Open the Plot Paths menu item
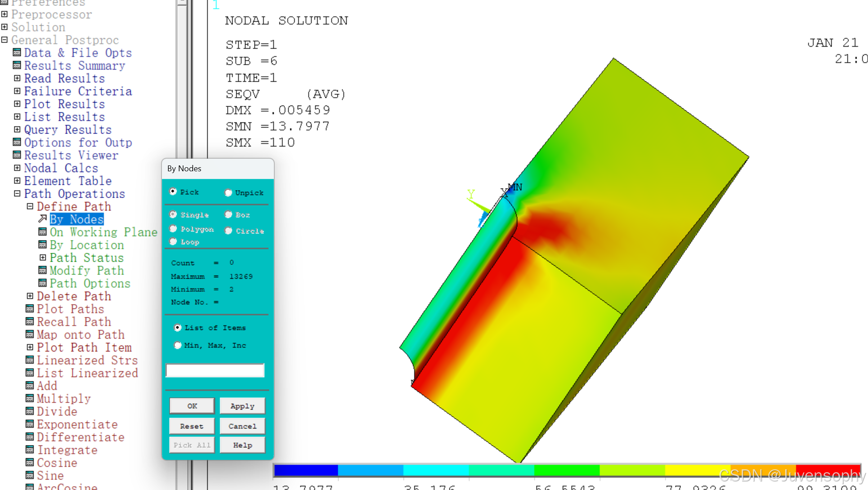The height and width of the screenshot is (490, 868). tap(70, 309)
